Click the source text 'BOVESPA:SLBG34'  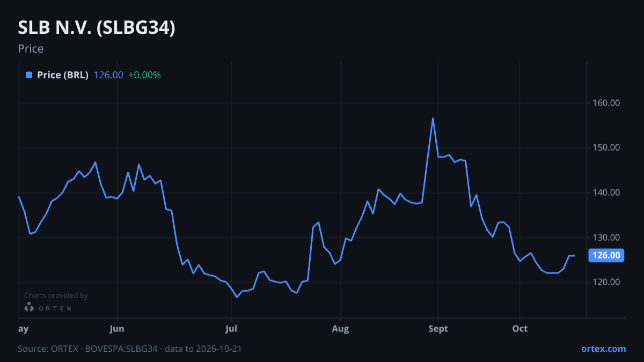122,349
